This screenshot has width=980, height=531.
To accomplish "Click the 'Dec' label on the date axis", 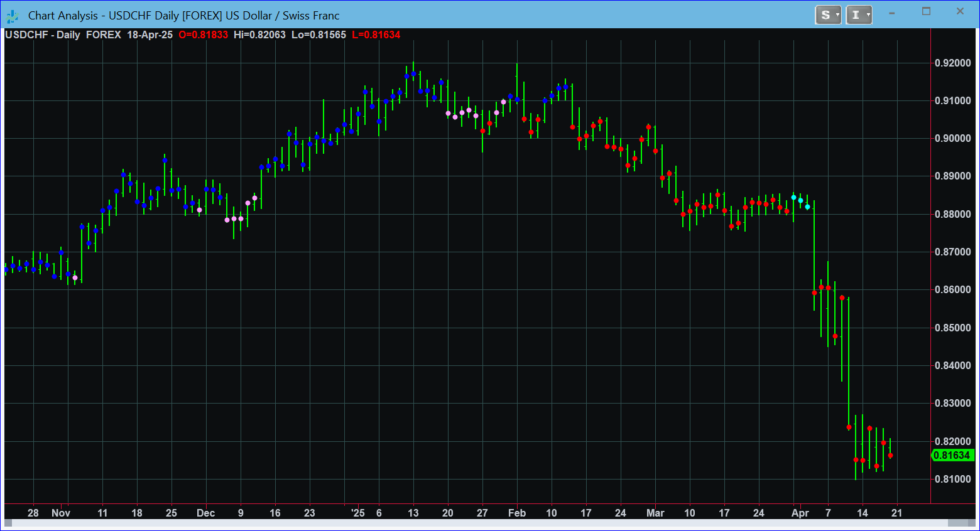I will click(206, 513).
